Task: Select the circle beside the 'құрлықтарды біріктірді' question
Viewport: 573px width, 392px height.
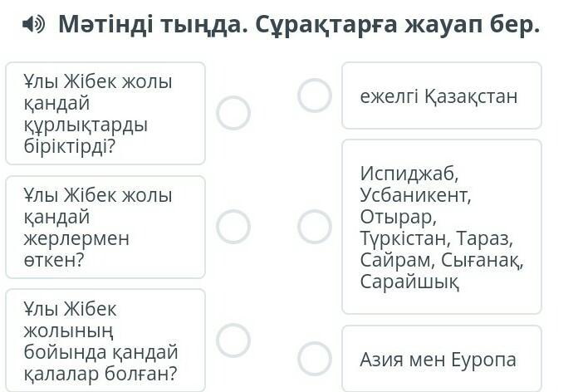Action: point(233,113)
